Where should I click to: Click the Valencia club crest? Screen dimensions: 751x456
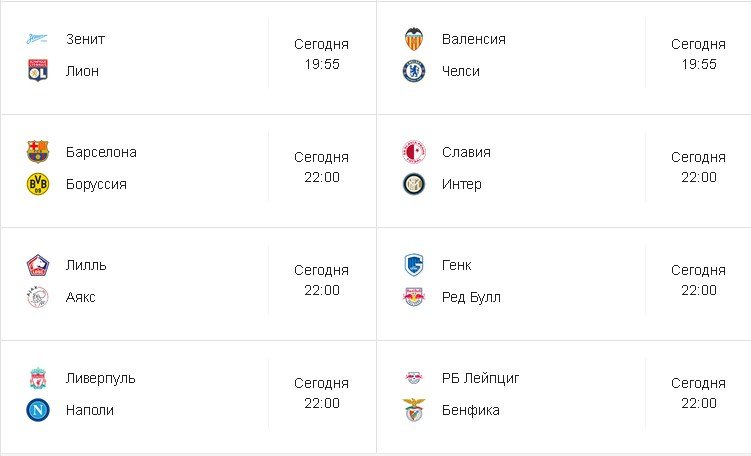(x=414, y=40)
